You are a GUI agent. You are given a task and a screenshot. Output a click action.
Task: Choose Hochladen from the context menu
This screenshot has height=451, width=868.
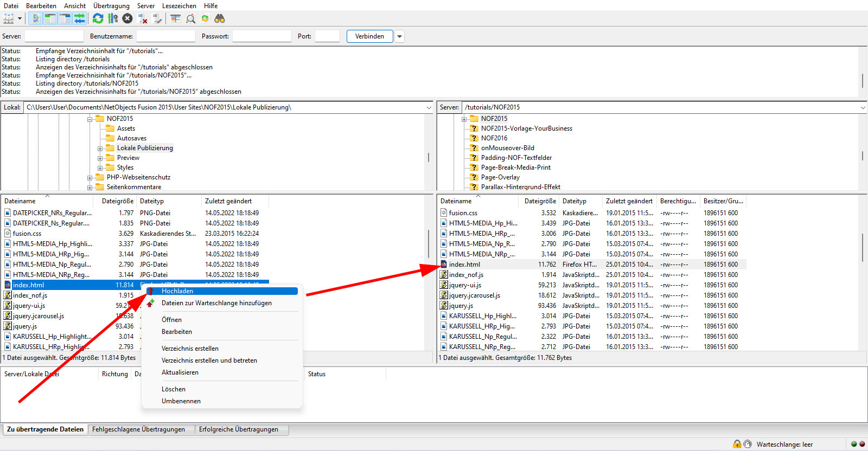[177, 291]
